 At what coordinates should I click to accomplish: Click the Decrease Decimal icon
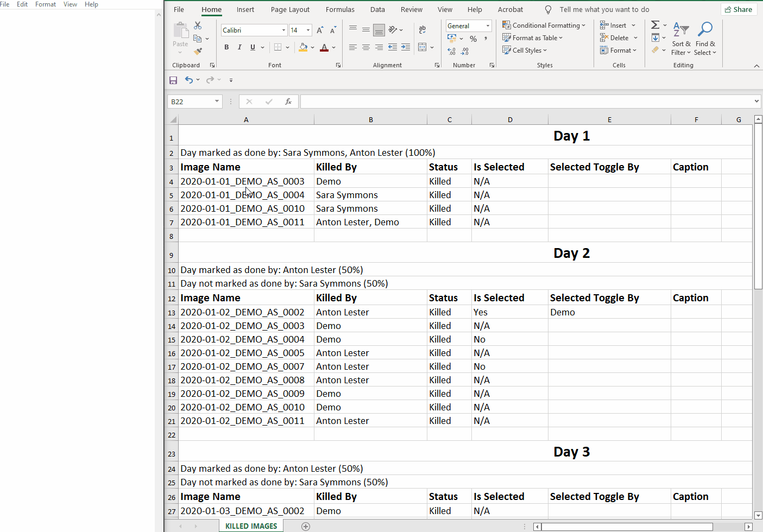pos(465,51)
